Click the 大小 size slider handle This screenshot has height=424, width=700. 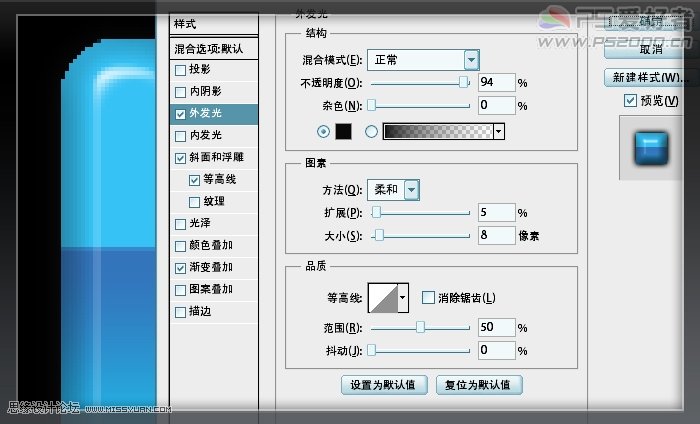tap(379, 235)
